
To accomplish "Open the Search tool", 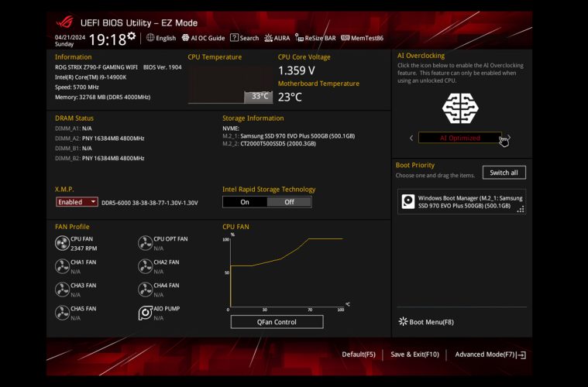I will pos(244,38).
